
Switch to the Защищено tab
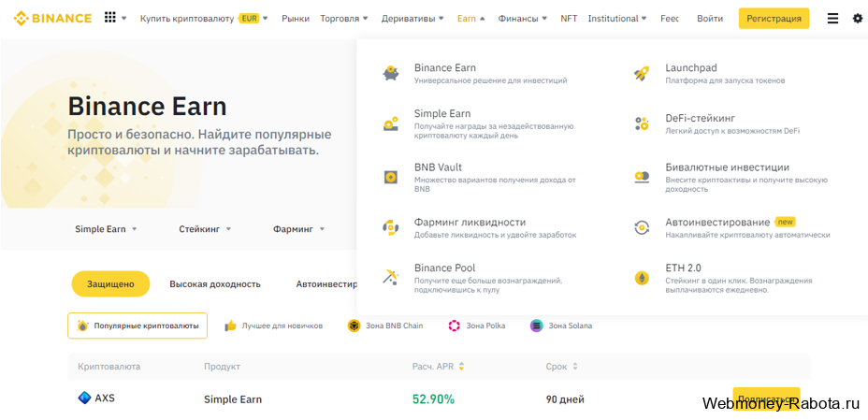click(110, 283)
